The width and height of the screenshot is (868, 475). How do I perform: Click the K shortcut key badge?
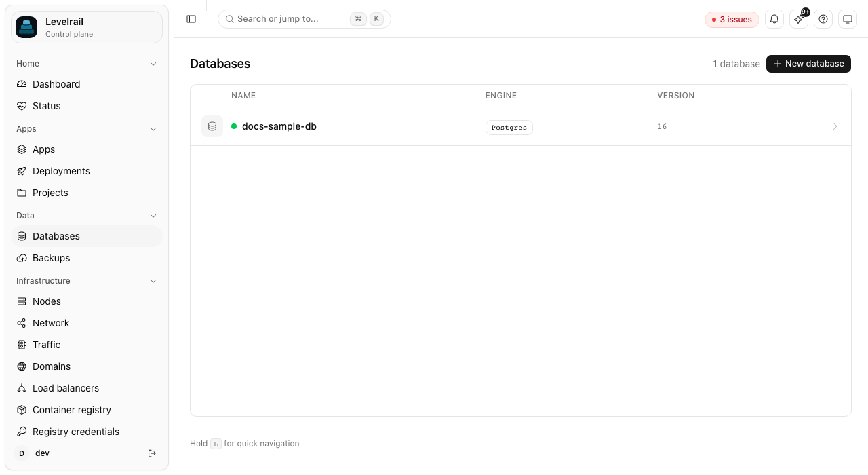point(376,19)
